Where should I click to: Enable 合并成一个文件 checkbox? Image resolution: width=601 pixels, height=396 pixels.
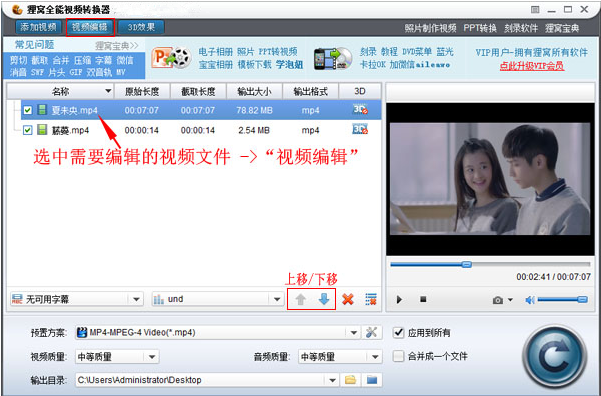click(399, 356)
